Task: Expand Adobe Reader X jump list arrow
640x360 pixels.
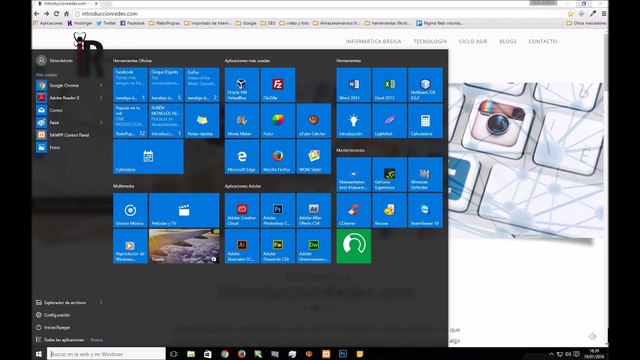Action: [101, 98]
